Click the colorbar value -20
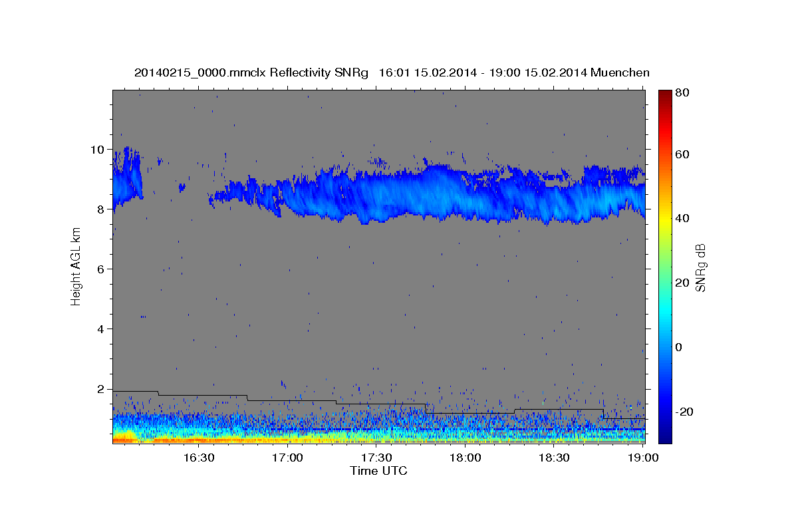Viewport: 798px width, 532px height. [685, 412]
